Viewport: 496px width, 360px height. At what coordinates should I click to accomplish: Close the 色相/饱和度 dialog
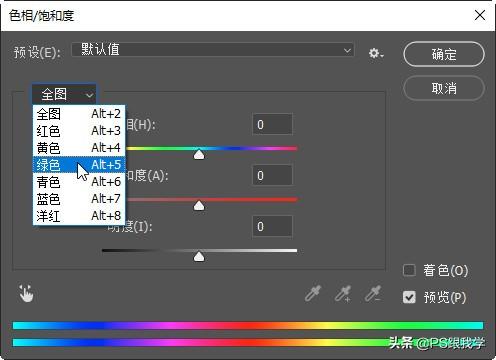[x=480, y=15]
